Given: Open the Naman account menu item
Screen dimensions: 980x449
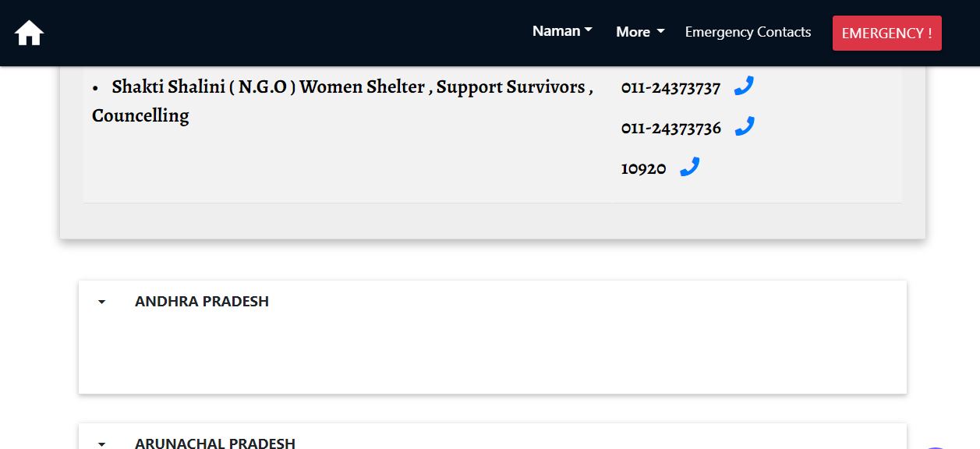Looking at the screenshot, I should [555, 30].
